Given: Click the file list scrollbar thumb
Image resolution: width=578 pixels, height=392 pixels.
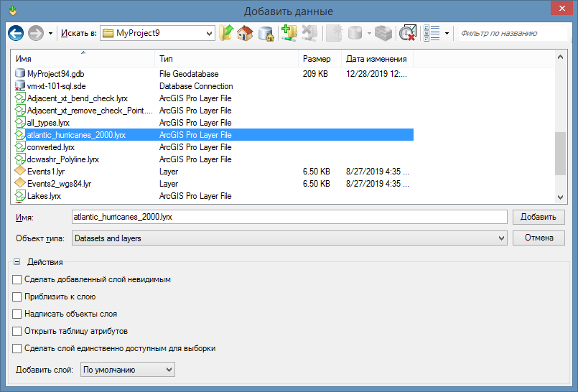Looking at the screenshot, I should [560, 154].
